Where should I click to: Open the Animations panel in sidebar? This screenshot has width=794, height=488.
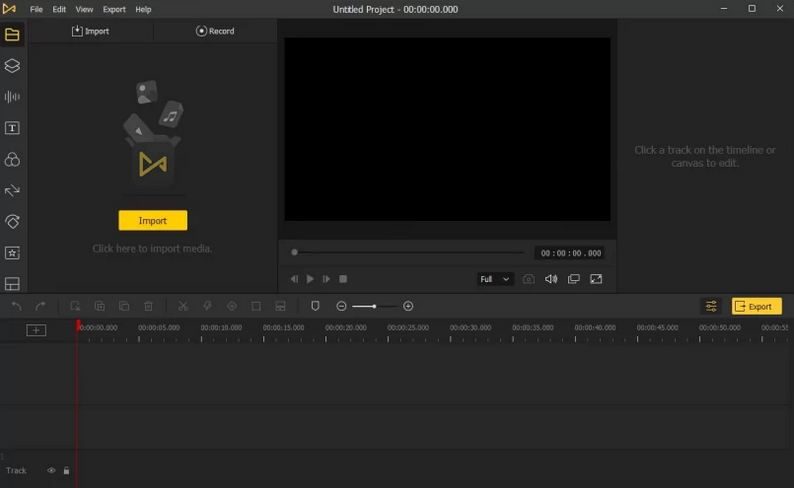[x=12, y=222]
